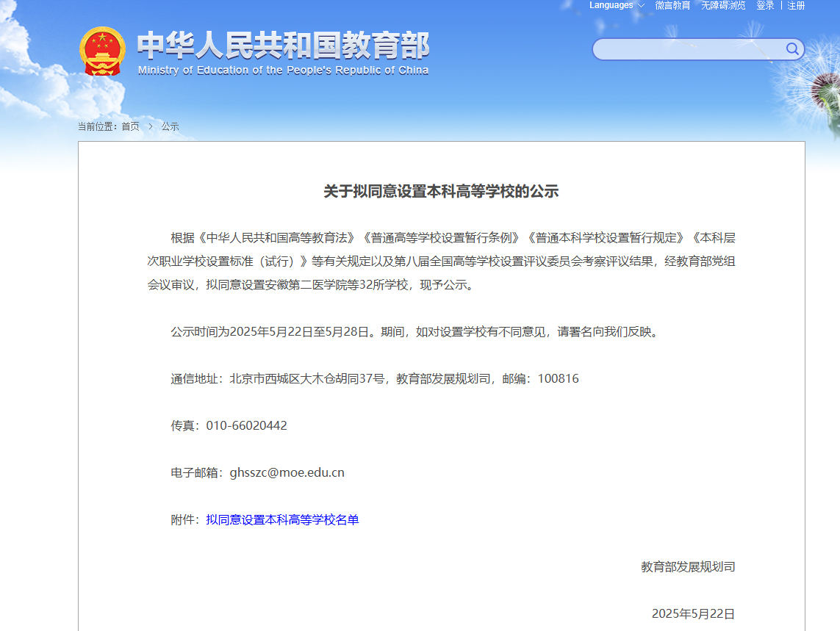Open the 无障碍浏览 accessibility link
Viewport: 840px width, 631px height.
coord(723,5)
